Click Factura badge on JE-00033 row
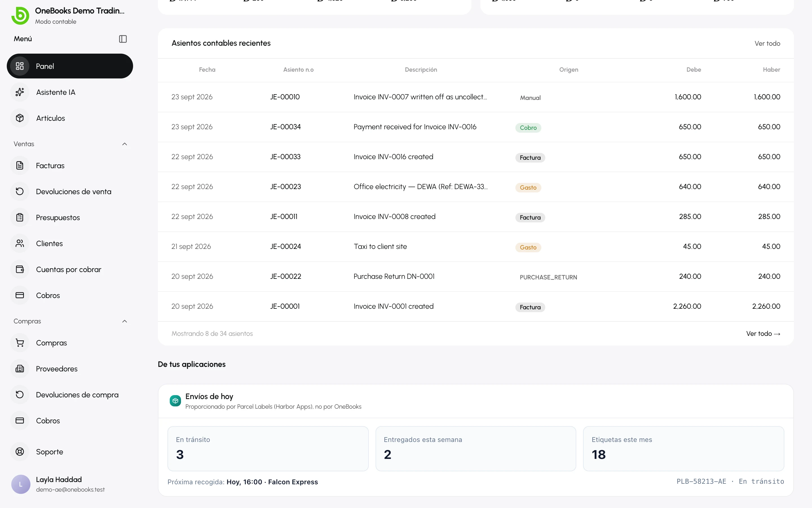The height and width of the screenshot is (508, 812). pos(530,157)
